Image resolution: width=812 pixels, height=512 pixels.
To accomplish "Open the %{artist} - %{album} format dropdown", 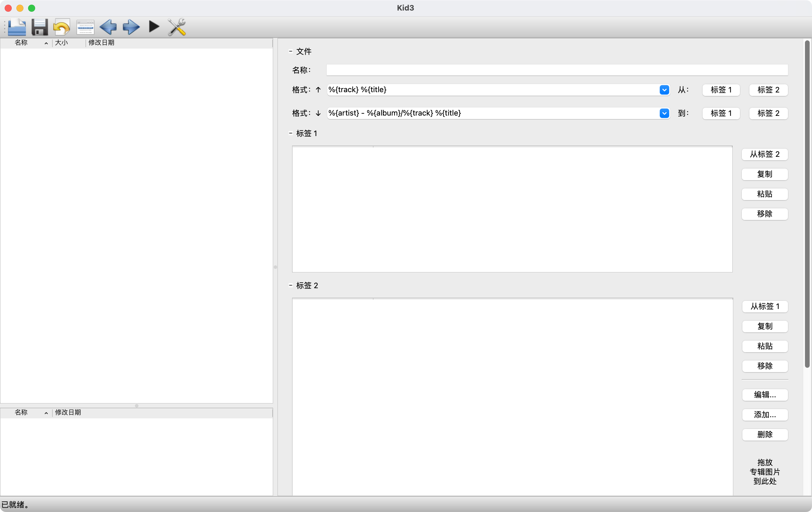I will (664, 113).
